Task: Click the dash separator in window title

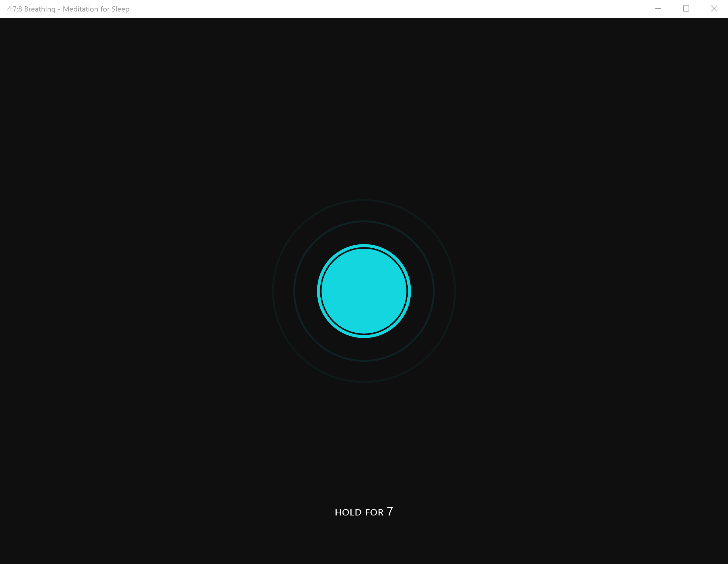Action: [x=59, y=9]
